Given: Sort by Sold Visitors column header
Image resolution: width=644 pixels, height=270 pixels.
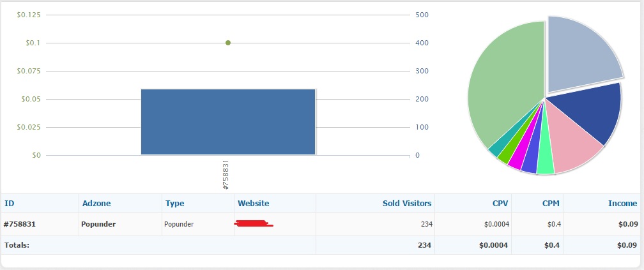Looking at the screenshot, I should coord(407,204).
